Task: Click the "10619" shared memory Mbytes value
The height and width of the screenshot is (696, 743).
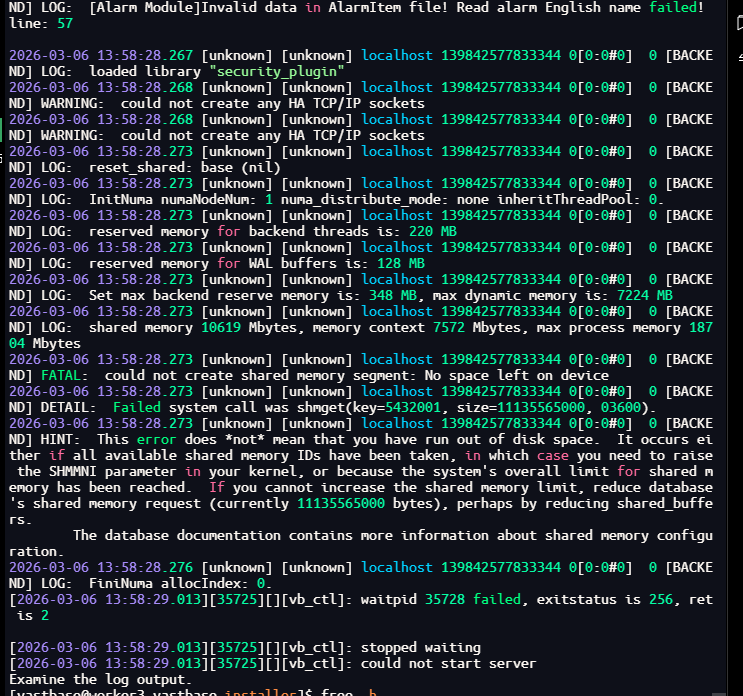Action: point(221,327)
